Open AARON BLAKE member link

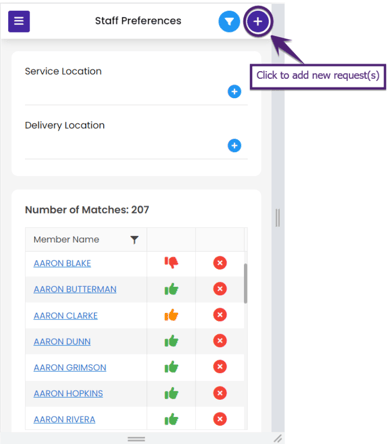coord(62,263)
